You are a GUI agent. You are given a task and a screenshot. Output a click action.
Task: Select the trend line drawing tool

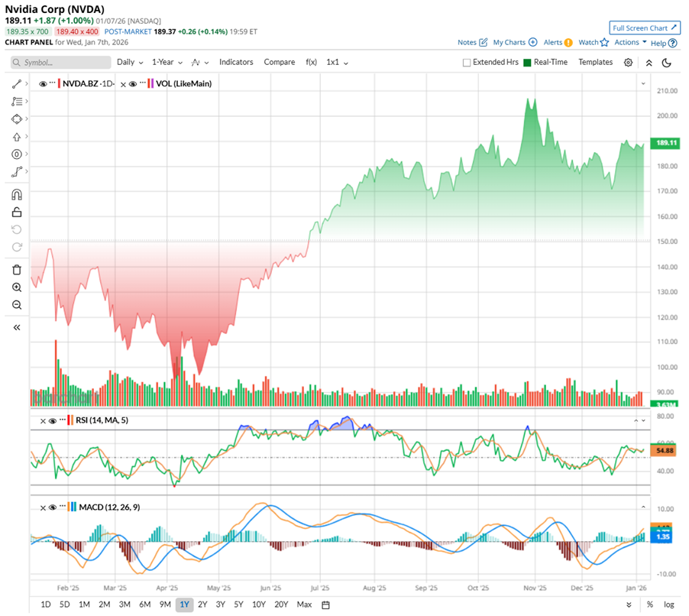[17, 83]
